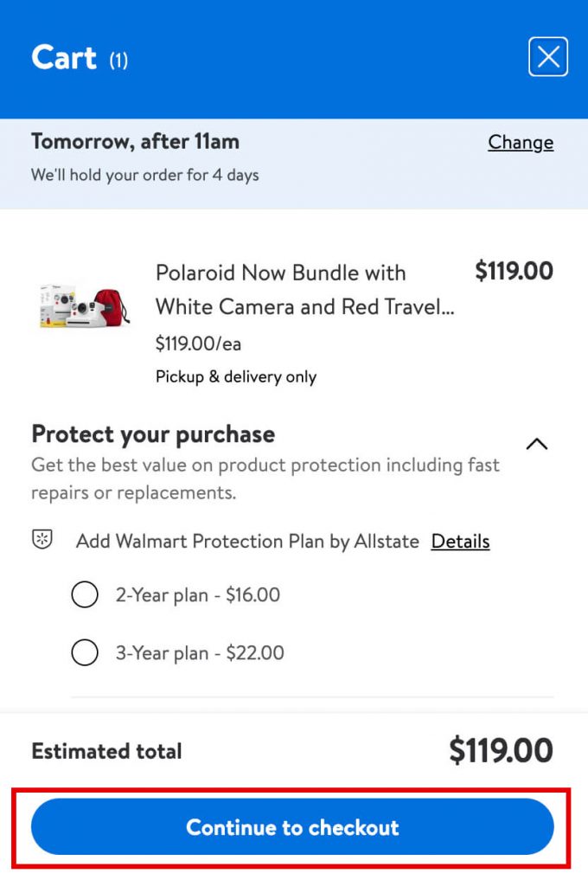Click the Allstate protection shield icon
The image size is (588, 886).
coord(42,541)
